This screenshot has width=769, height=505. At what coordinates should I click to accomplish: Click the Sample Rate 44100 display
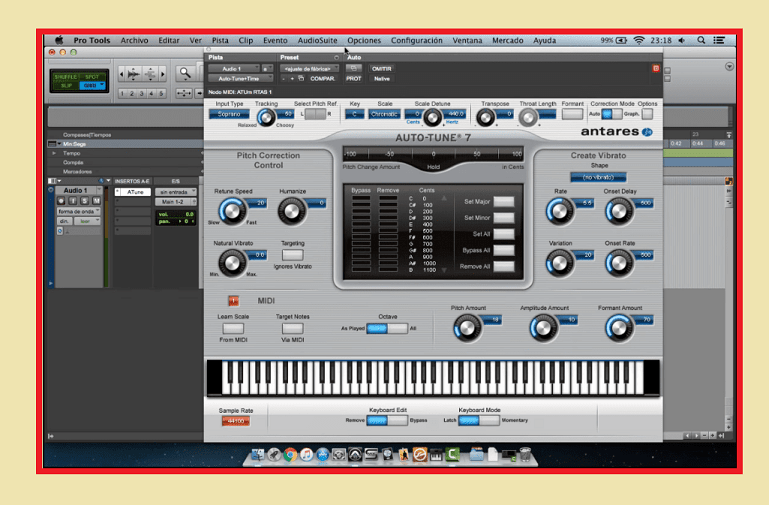(236, 421)
